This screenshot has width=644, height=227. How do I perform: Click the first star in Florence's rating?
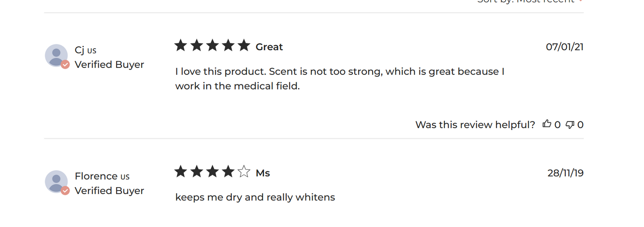(181, 172)
